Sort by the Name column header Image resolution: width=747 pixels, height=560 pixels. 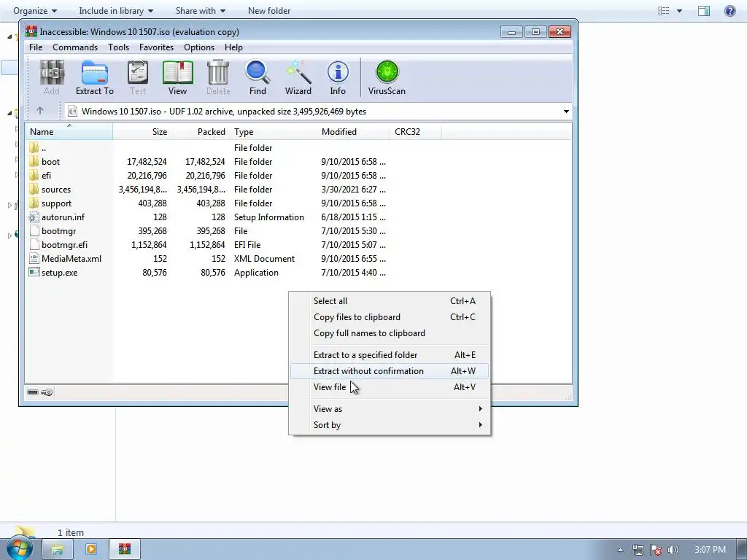[69, 132]
